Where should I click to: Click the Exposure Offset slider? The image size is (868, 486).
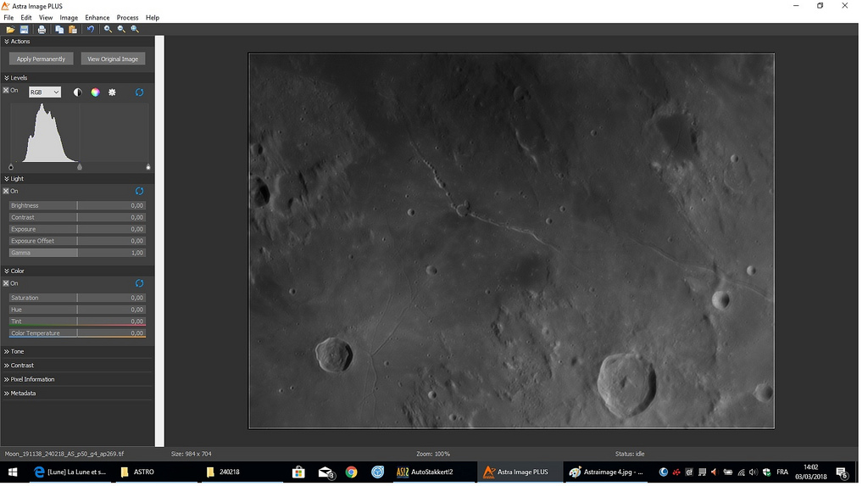77,241
